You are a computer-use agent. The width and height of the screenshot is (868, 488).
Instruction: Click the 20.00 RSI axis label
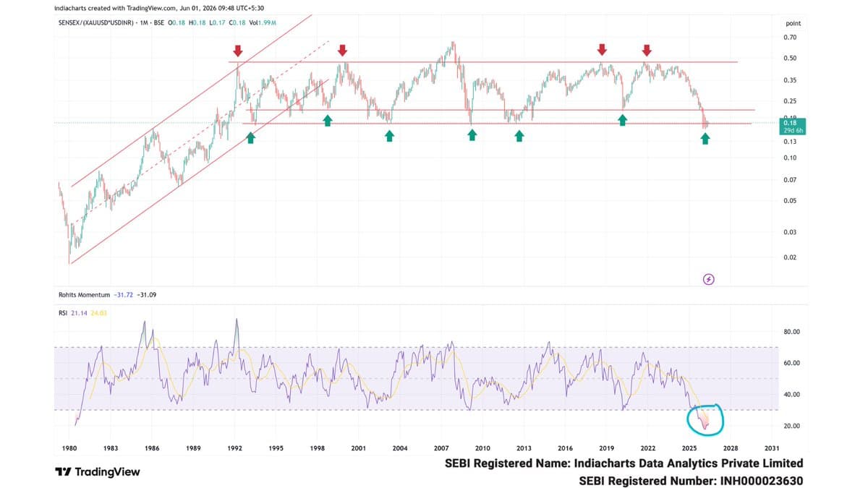(791, 426)
